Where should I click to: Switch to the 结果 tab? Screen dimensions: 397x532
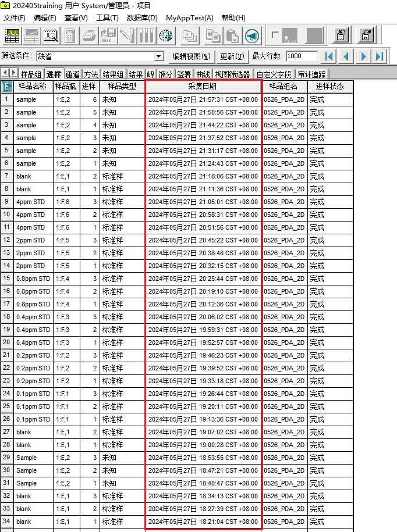point(136,74)
